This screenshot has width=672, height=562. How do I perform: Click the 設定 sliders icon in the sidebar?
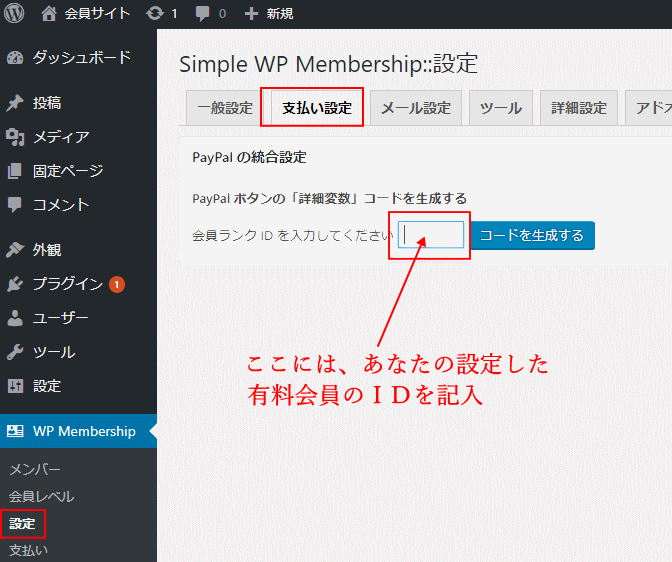click(15, 386)
